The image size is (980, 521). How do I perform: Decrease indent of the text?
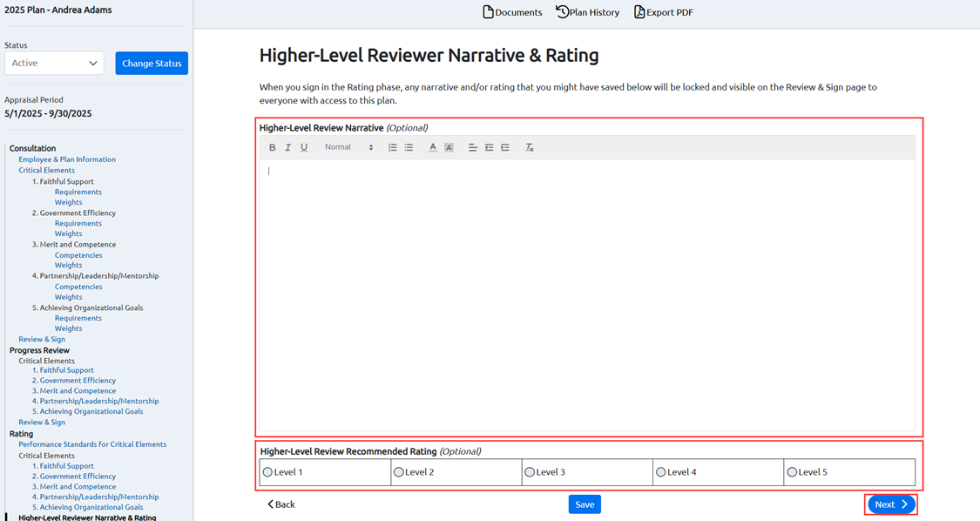click(x=489, y=147)
